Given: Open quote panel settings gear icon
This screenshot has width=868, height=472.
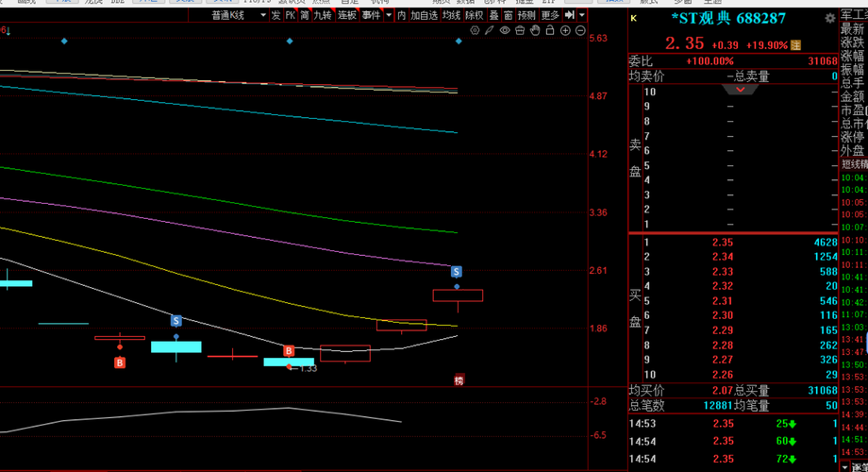Looking at the screenshot, I should click(829, 18).
